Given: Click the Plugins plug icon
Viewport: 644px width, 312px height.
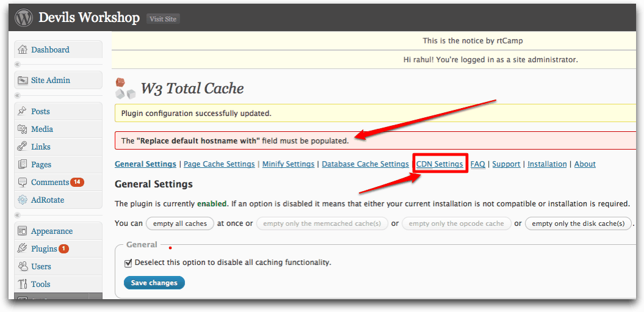Looking at the screenshot, I should [23, 249].
